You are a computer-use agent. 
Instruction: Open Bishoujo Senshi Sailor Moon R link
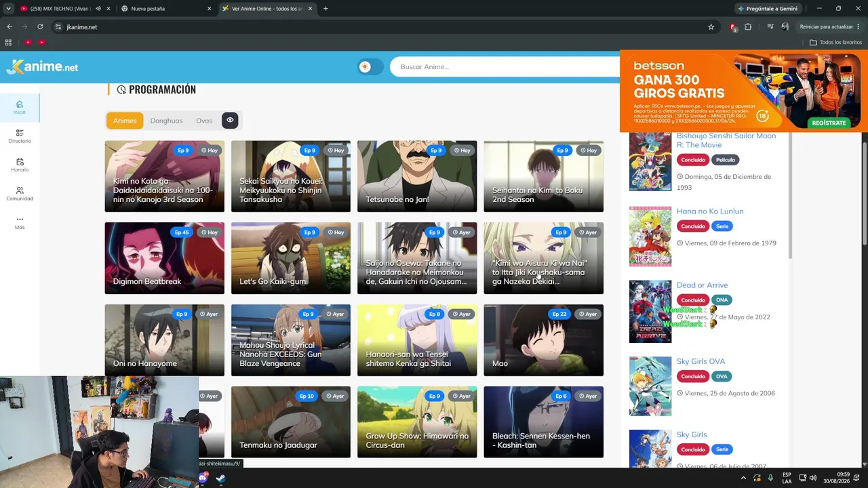tap(726, 140)
